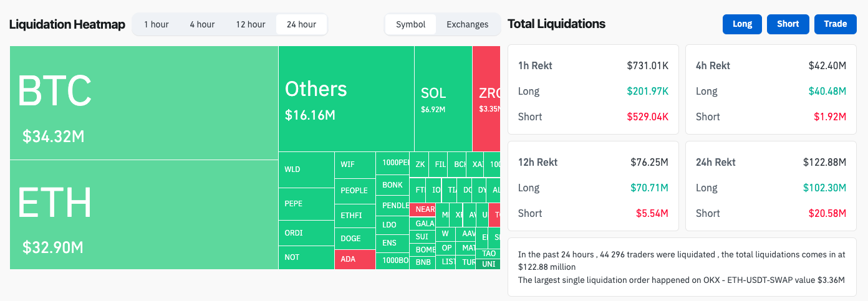Click the SUI tile
868x301 pixels.
pos(422,237)
